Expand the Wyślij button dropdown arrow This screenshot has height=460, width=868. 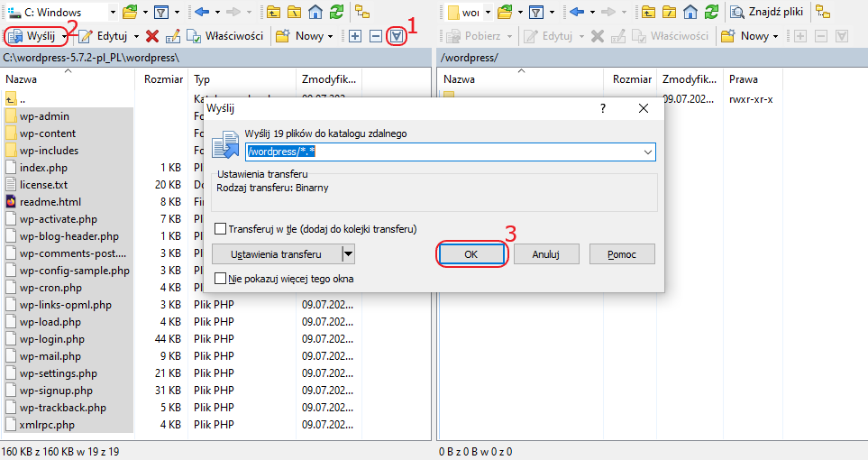tap(64, 37)
